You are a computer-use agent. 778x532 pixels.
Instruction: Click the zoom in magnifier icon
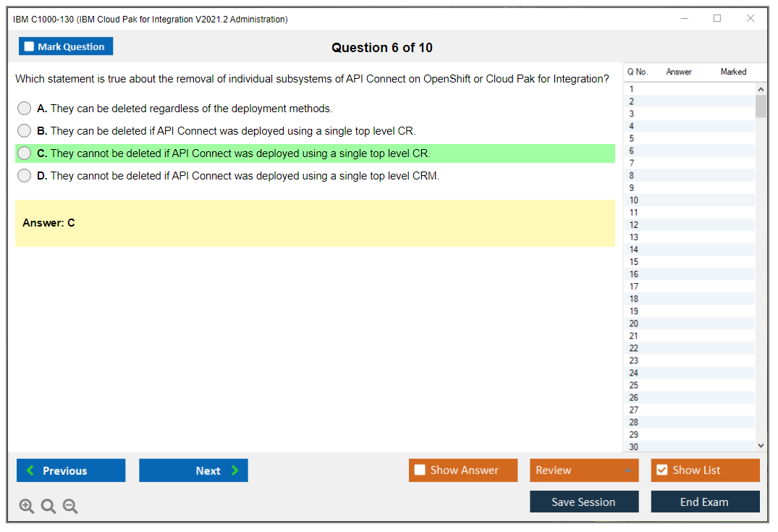coord(26,506)
